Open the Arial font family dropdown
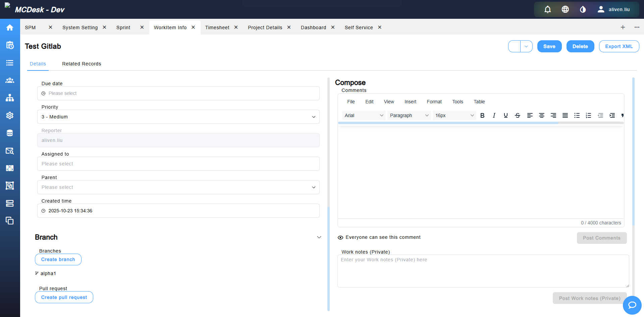The image size is (644, 317). [x=364, y=115]
